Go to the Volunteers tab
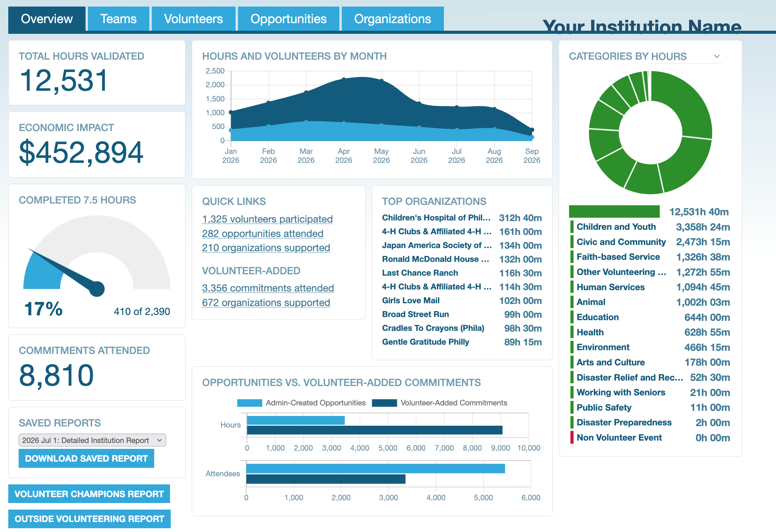776x532 pixels. tap(193, 19)
